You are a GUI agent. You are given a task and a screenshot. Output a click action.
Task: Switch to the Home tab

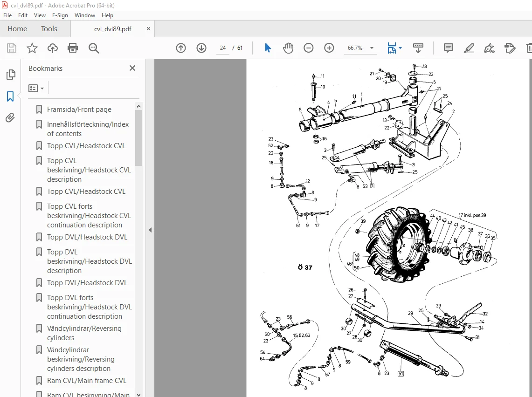17,29
